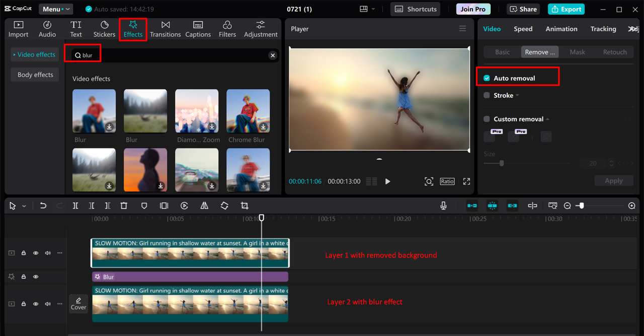Open the layout selector dropdown
This screenshot has height=336, width=644.
(x=367, y=9)
